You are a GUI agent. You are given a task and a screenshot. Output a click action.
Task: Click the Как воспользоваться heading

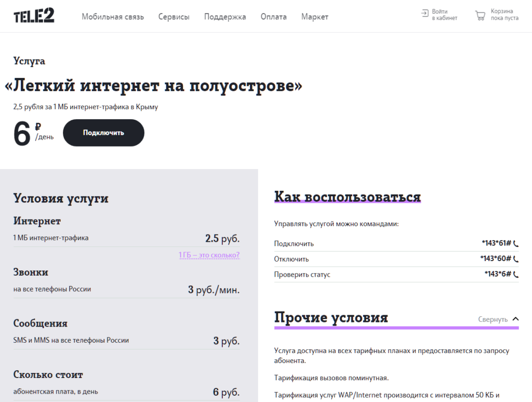347,197
